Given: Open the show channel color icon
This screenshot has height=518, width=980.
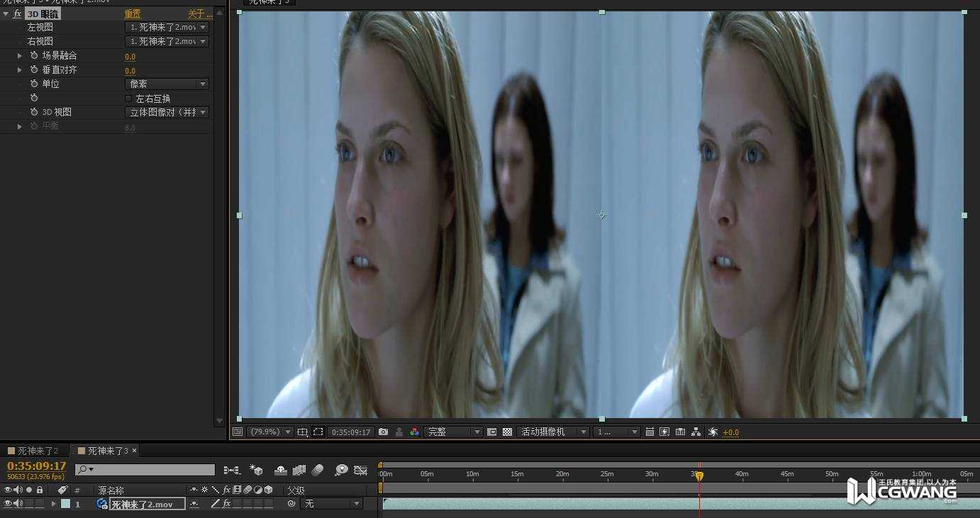Looking at the screenshot, I should 415,432.
